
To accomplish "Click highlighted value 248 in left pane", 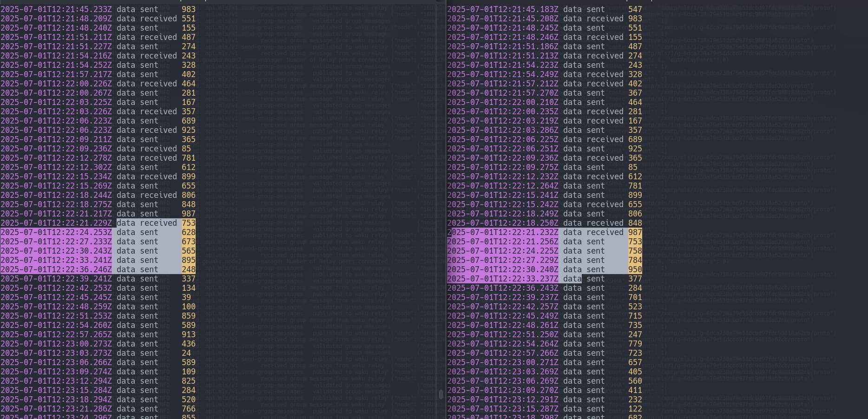I will [x=188, y=269].
